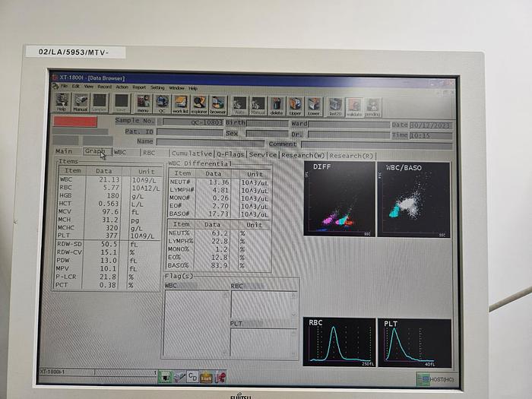The image size is (532, 399).
Task: Click the validate toolbar icon
Action: click(x=354, y=107)
